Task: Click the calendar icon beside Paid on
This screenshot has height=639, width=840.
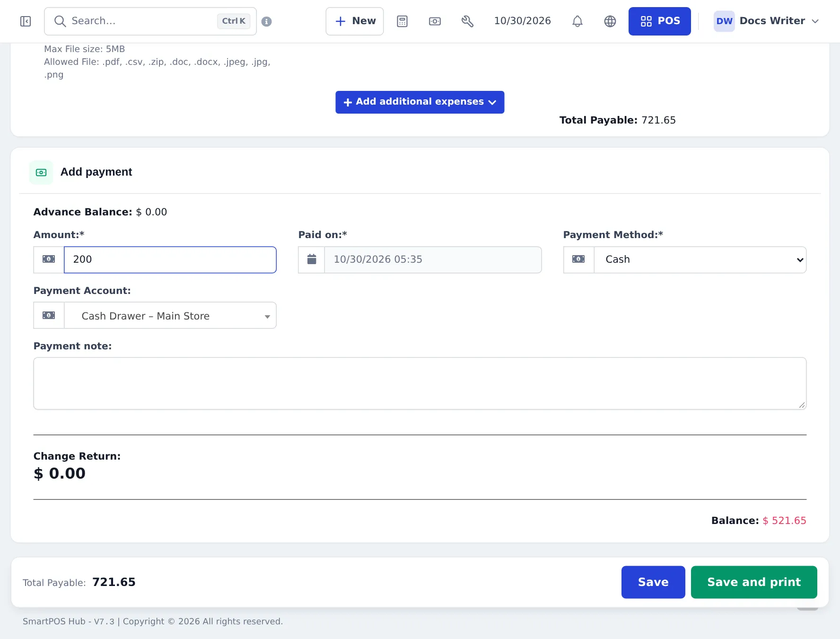Action: (312, 259)
